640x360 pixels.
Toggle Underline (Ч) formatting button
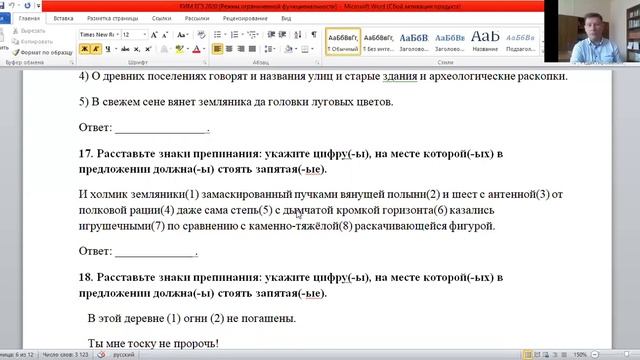pos(108,49)
